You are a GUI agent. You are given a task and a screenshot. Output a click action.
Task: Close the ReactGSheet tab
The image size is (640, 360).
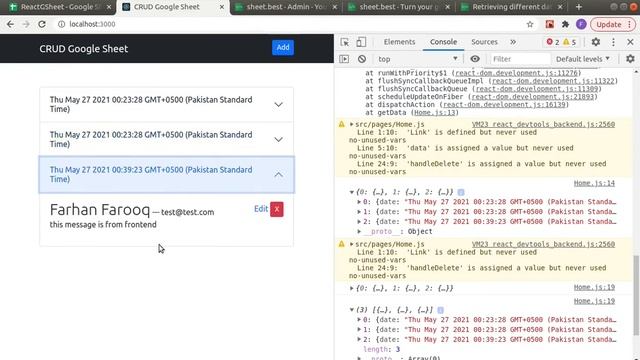pos(109,7)
